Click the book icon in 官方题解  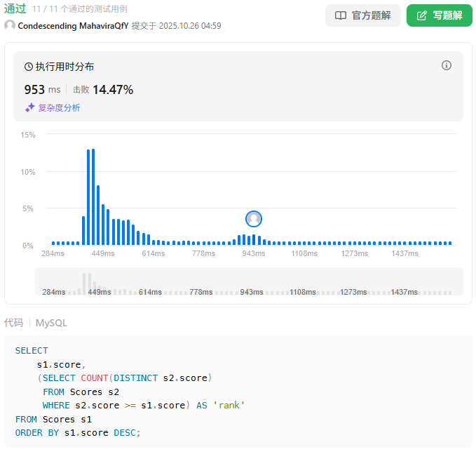(341, 15)
